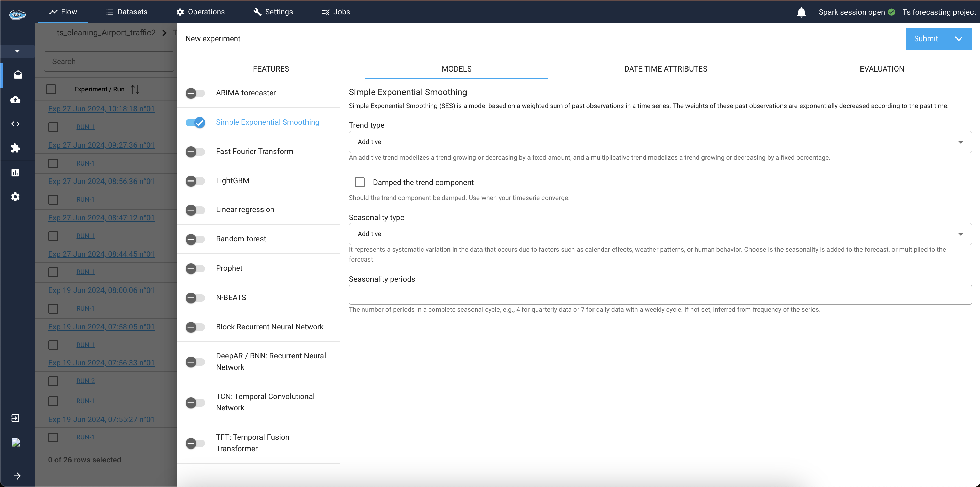980x487 pixels.
Task: Open the Trend type dropdown
Action: click(x=660, y=142)
